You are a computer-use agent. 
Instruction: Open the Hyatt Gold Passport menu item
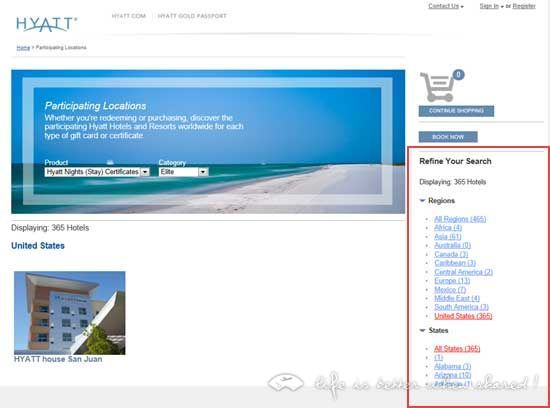pos(192,16)
